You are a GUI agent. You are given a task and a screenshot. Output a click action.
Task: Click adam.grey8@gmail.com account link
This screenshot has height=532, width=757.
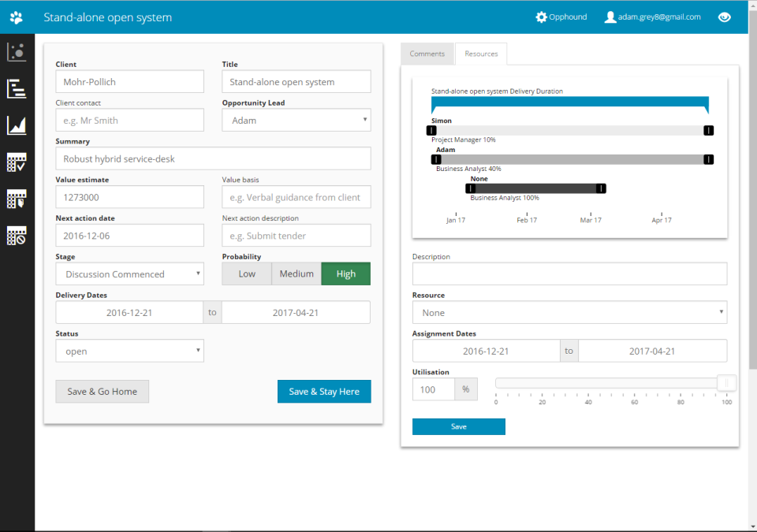(x=659, y=17)
